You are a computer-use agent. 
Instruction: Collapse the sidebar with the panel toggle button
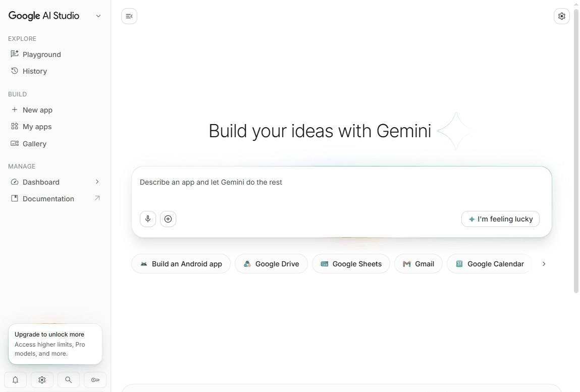coord(129,16)
